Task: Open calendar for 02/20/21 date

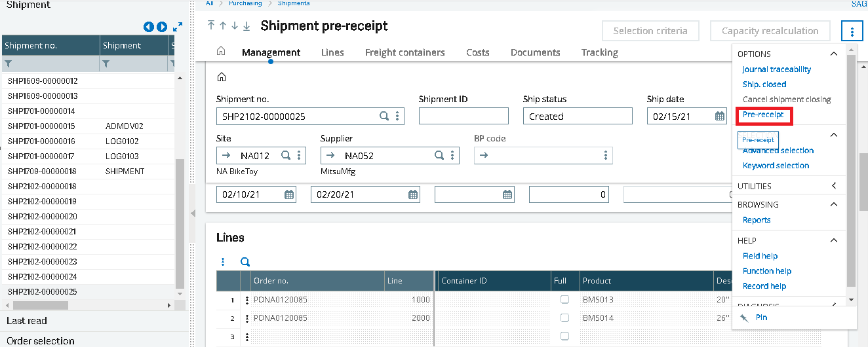Action: tap(413, 194)
